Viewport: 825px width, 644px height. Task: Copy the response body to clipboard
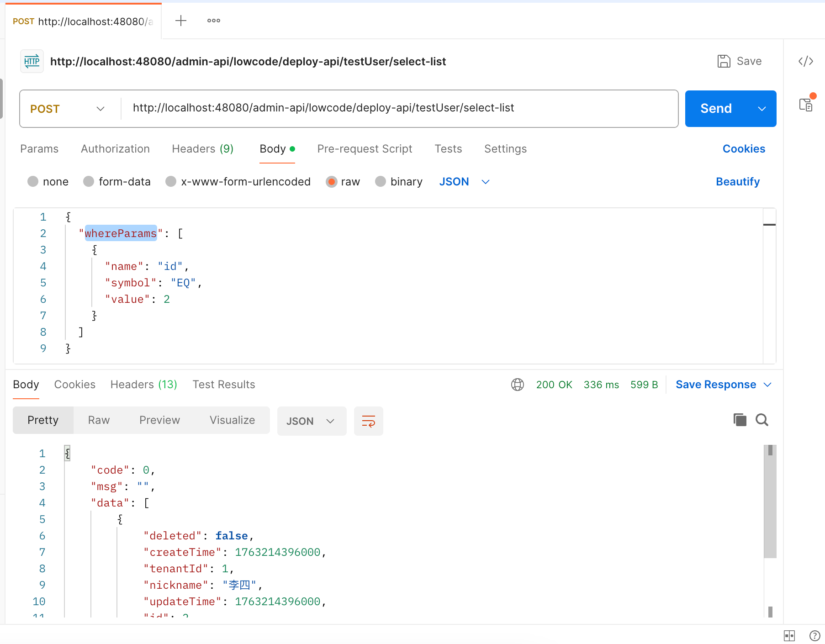[x=740, y=420]
